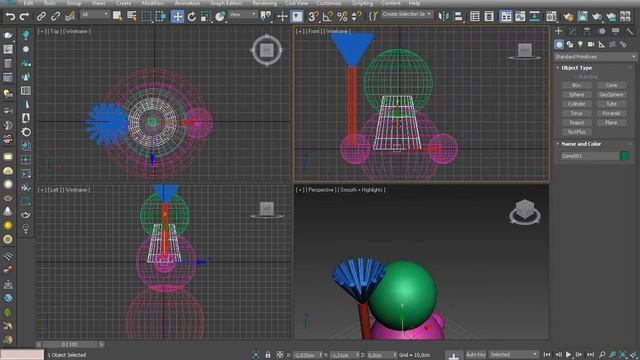Select the Shapes category in the Create panel
This screenshot has height=360, width=640.
point(570,44)
